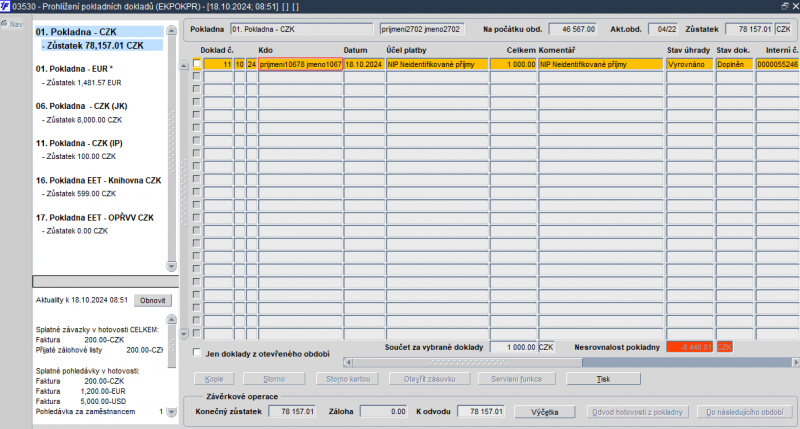This screenshot has height=429, width=800.
Task: Click Celkem cell 1 000.00 in row
Action: [513, 64]
